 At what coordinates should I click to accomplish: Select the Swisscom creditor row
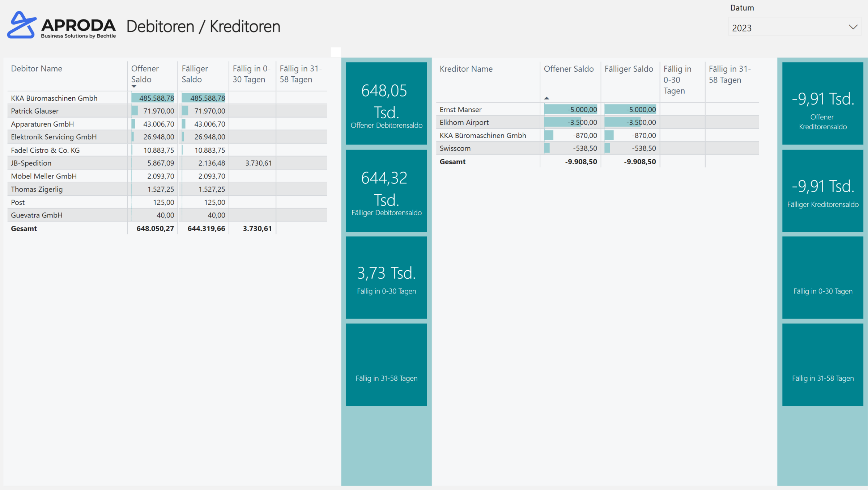coord(455,148)
